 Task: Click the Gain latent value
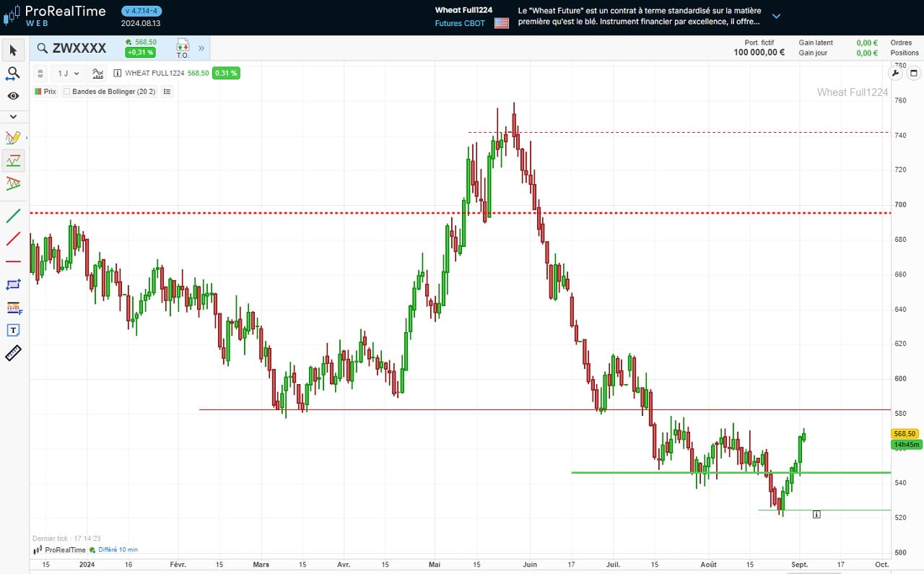point(867,43)
